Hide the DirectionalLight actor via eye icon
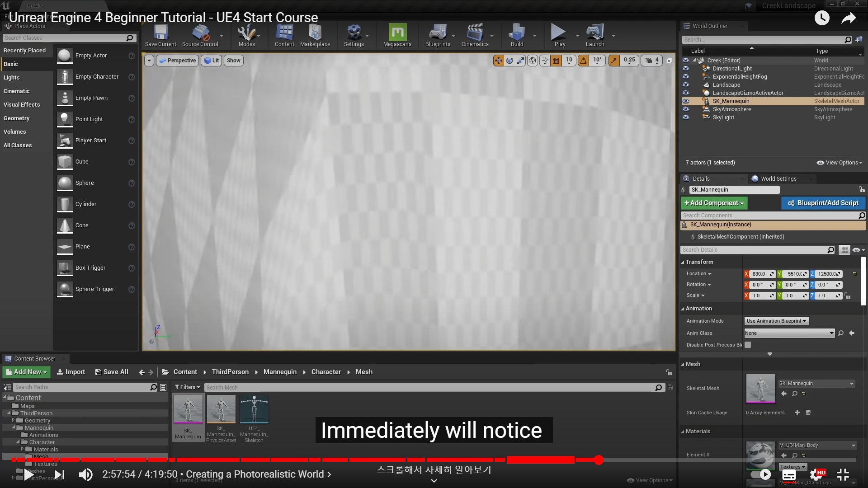This screenshot has height=488, width=868. click(686, 69)
